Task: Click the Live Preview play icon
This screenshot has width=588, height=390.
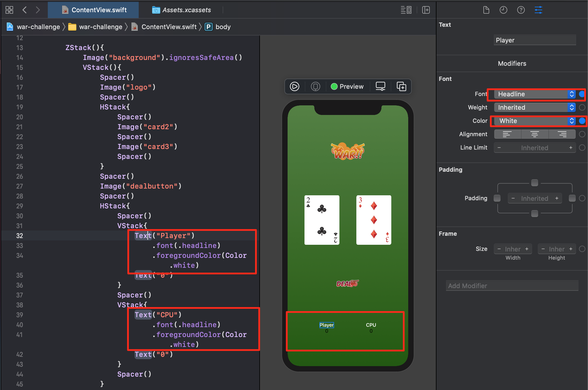Action: coord(294,86)
